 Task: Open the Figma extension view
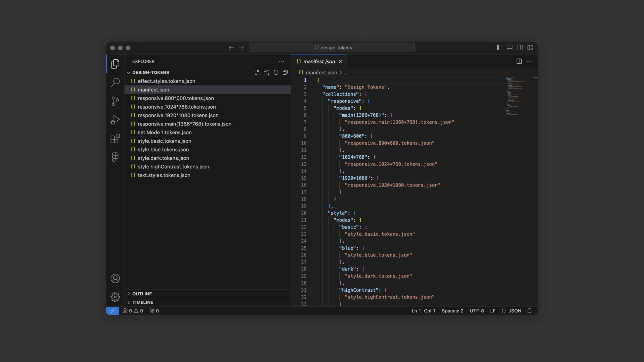[115, 157]
